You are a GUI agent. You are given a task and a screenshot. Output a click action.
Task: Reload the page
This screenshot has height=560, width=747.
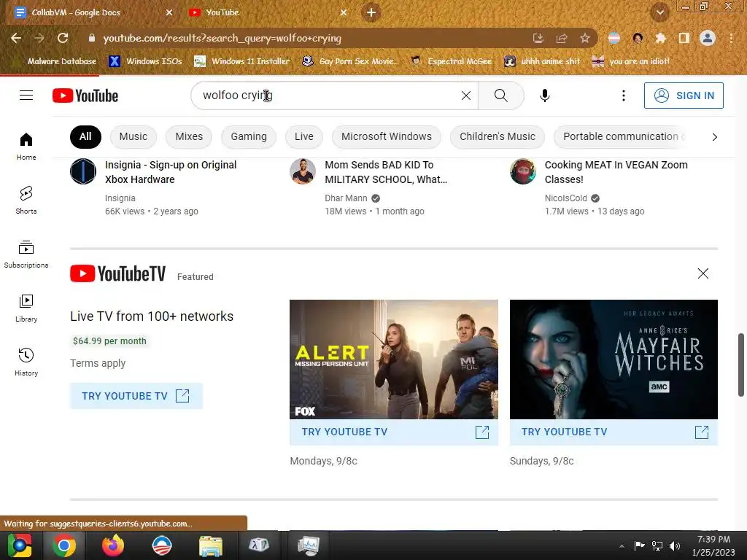click(x=63, y=38)
